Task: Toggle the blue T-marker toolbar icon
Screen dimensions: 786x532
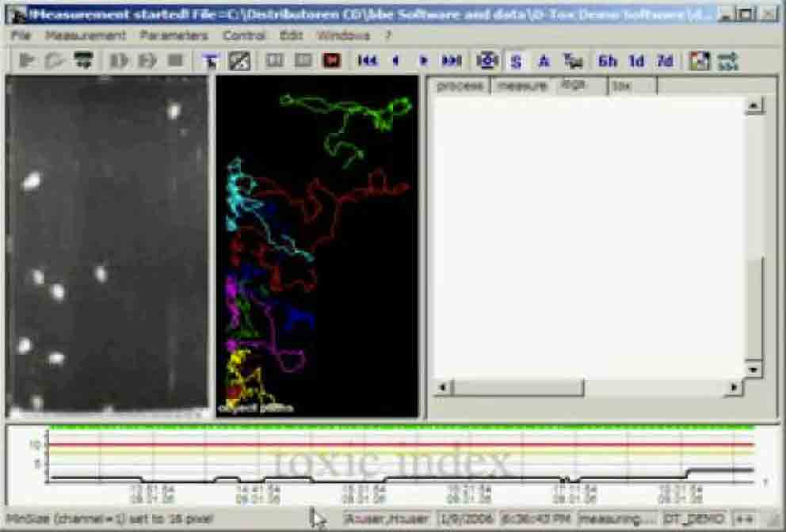Action: coord(211,61)
